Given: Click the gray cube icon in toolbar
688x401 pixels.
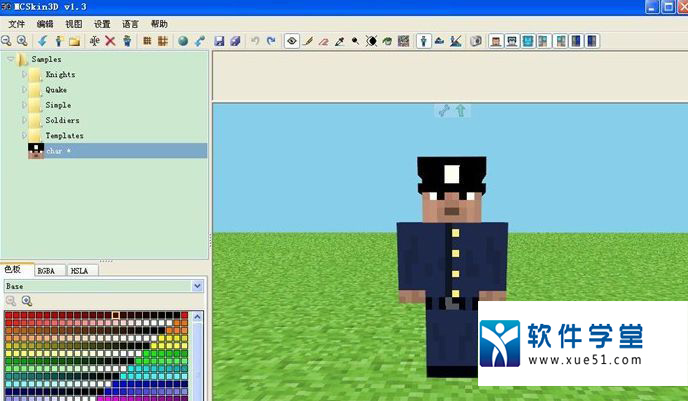Looking at the screenshot, I should (x=476, y=41).
